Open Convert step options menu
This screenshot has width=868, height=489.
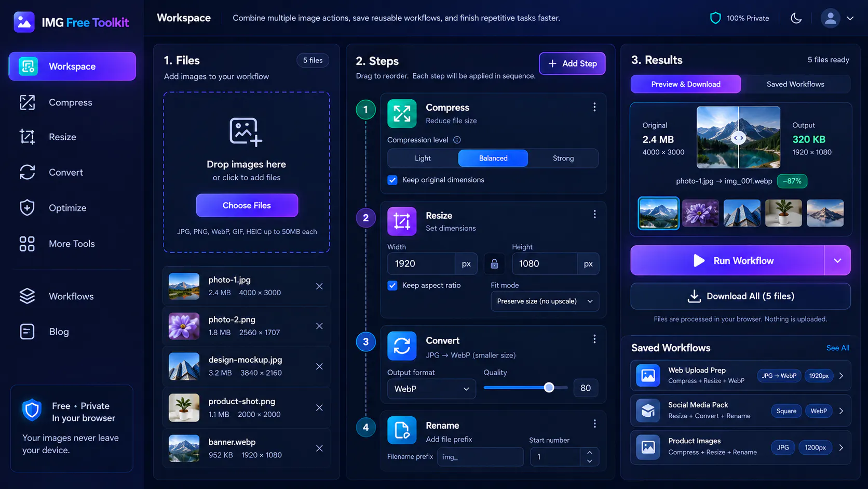594,339
